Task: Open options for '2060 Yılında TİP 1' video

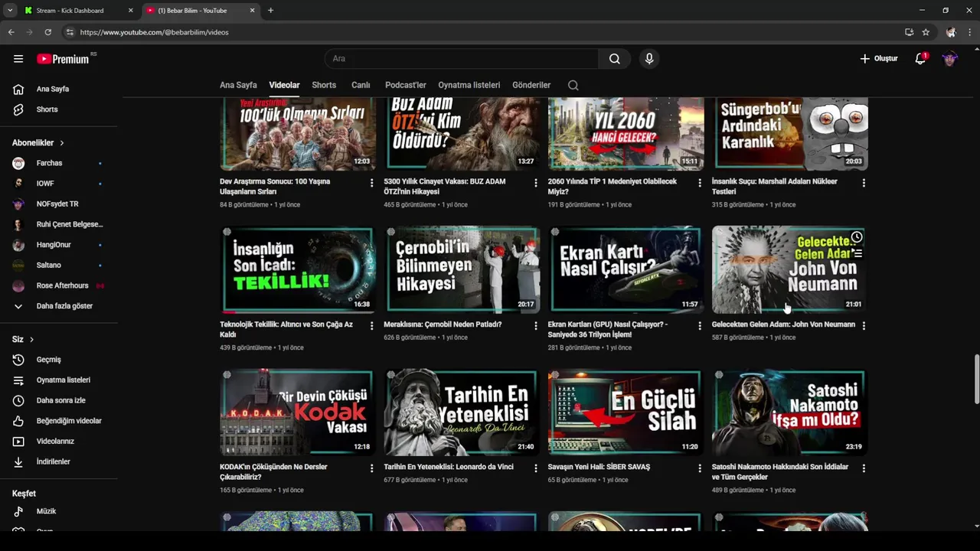Action: click(x=700, y=183)
